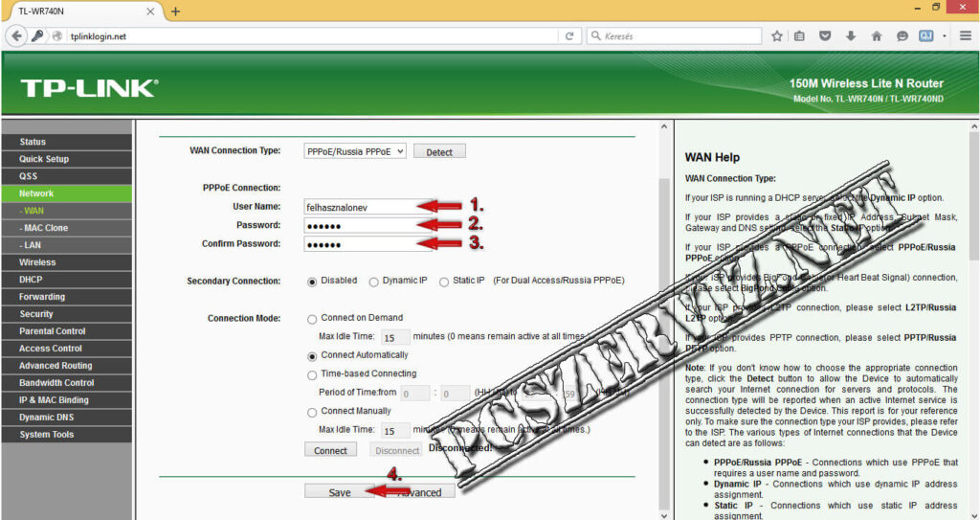This screenshot has height=520, width=980.
Task: Open QSS in the sidebar menu
Action: point(67,176)
